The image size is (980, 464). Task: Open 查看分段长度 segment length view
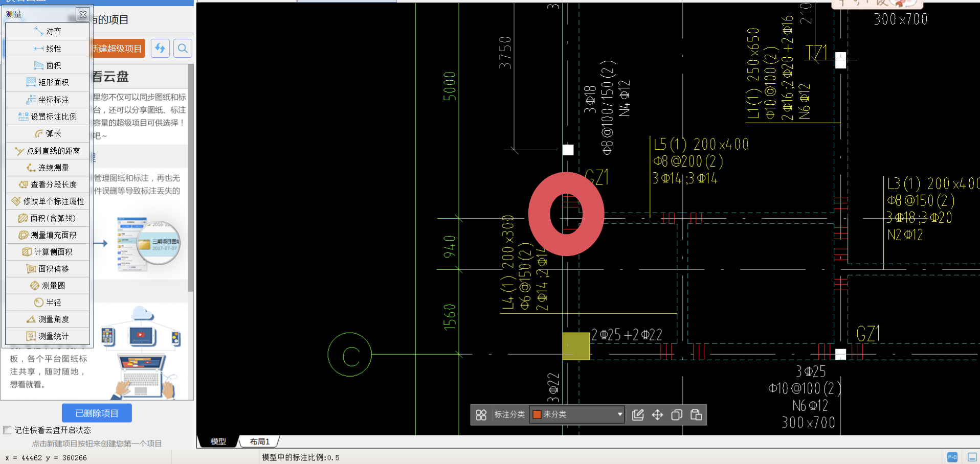point(48,184)
